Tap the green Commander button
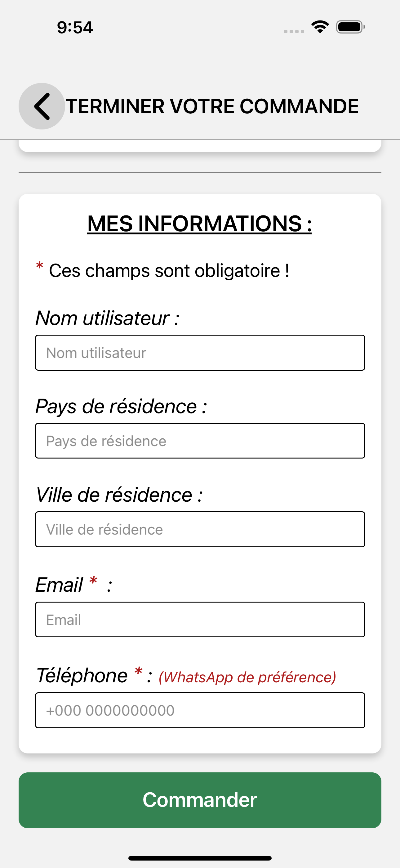 coord(200,800)
